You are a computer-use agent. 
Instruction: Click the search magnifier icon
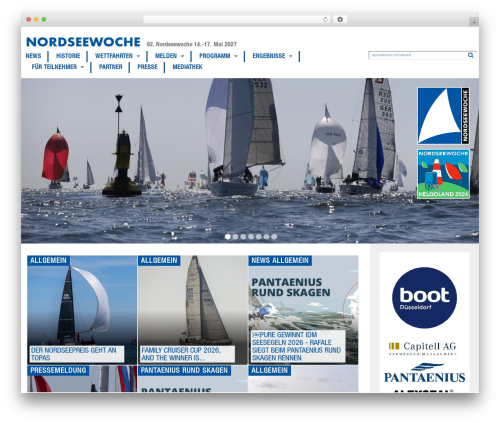click(x=470, y=55)
